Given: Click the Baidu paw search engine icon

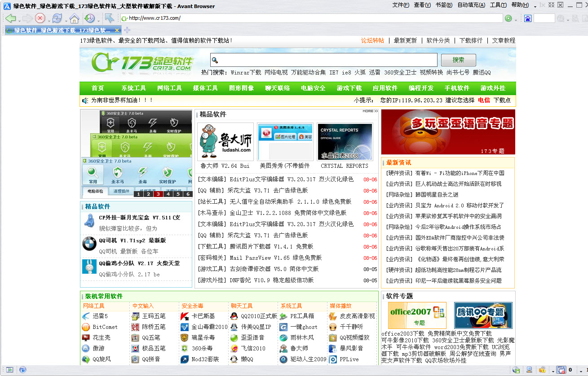Looking at the screenshot, I should pos(528,18).
